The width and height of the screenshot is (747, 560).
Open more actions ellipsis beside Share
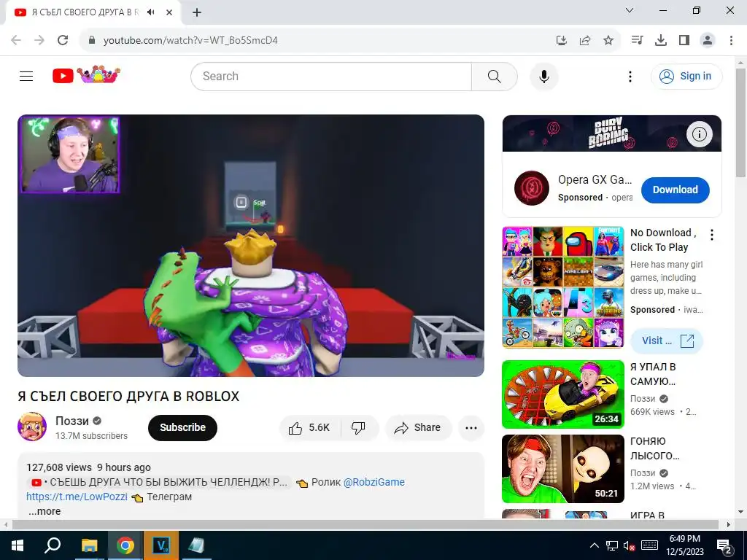point(471,427)
